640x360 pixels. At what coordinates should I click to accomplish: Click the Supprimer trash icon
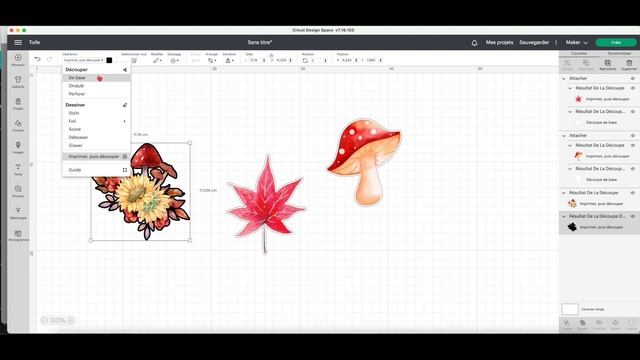[x=629, y=64]
